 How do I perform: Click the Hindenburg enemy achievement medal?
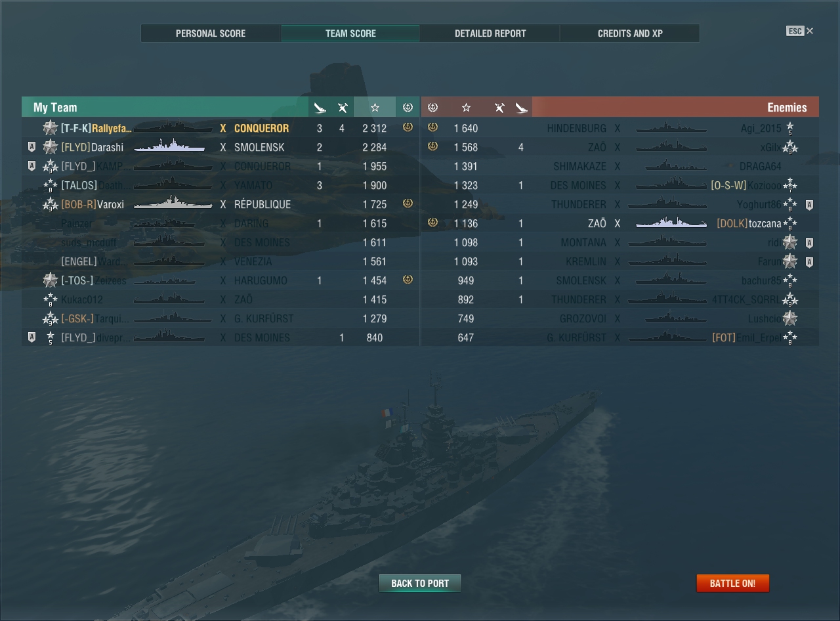[x=432, y=128]
